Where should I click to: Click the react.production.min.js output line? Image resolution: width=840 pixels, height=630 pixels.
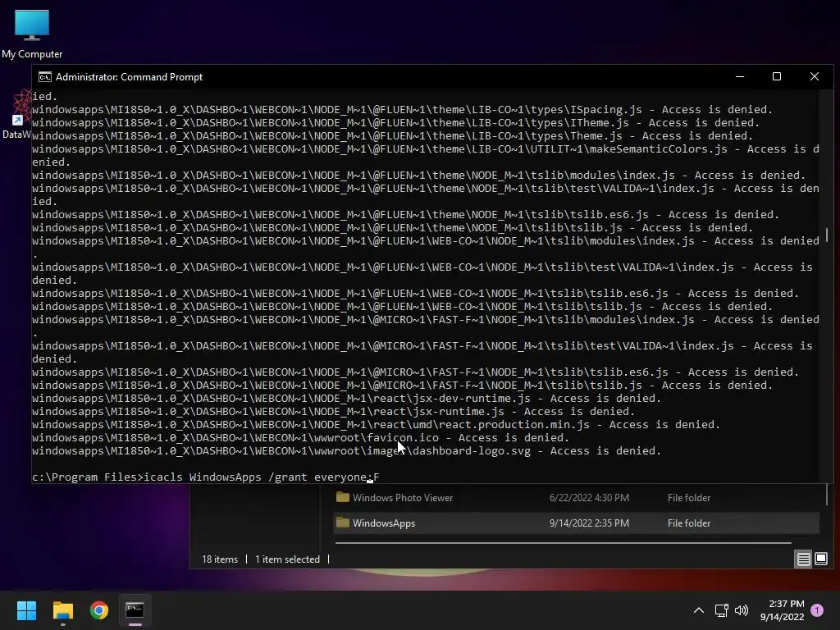376,424
